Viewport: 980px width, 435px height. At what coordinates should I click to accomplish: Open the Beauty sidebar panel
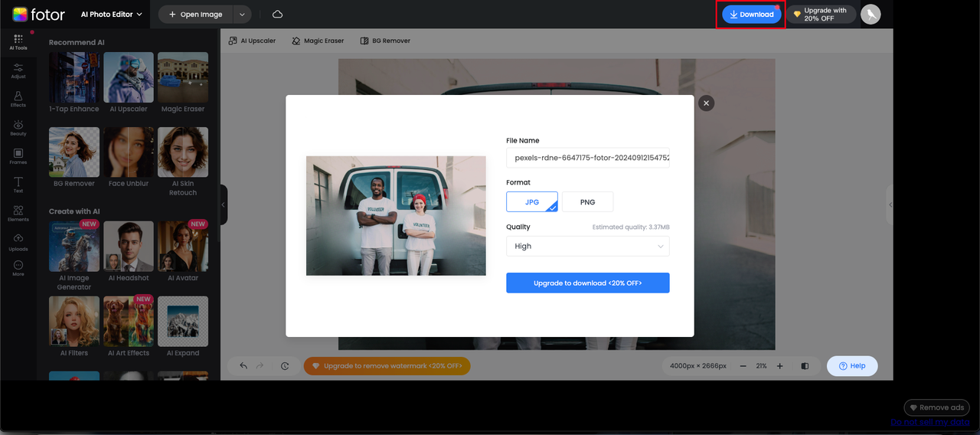pos(18,128)
